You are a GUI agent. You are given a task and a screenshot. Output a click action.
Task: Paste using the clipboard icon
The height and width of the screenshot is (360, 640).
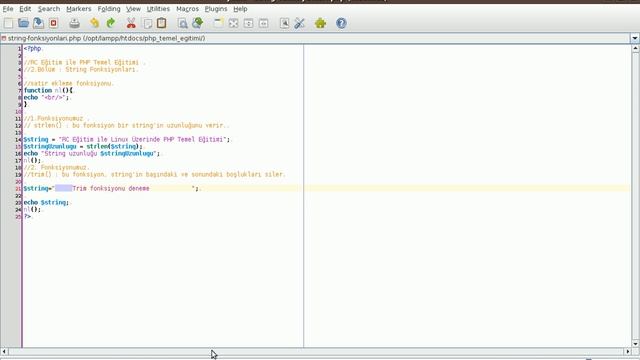tap(162, 23)
